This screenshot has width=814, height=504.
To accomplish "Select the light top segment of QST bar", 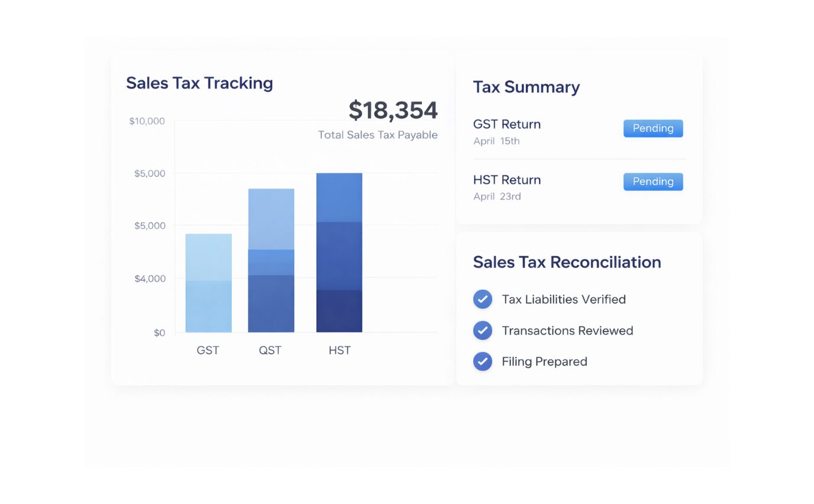I will pyautogui.click(x=271, y=219).
